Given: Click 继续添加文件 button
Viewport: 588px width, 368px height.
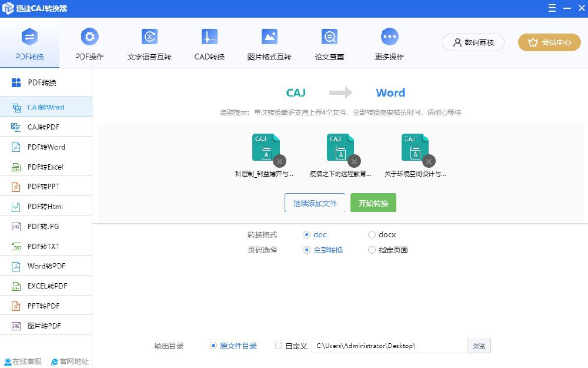Looking at the screenshot, I should (x=315, y=203).
